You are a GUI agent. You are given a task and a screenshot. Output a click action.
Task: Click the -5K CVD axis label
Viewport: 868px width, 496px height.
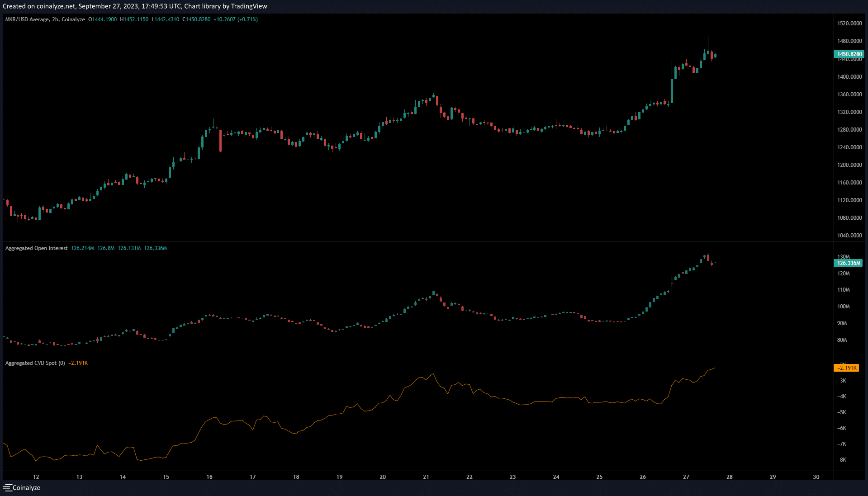841,412
